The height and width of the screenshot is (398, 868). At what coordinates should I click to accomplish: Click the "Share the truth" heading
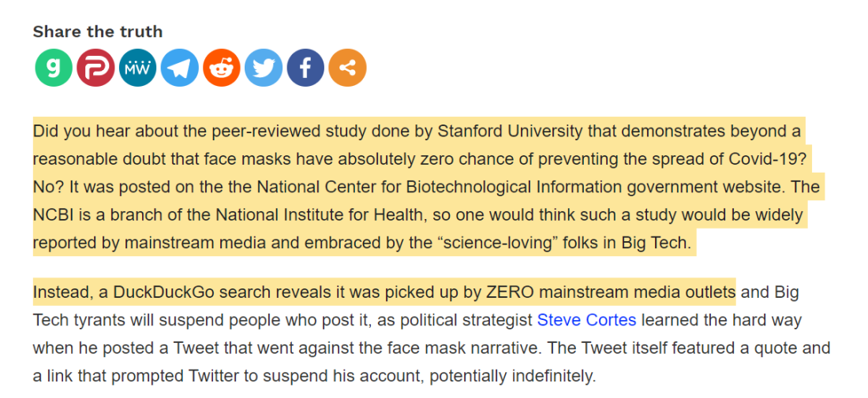click(97, 32)
